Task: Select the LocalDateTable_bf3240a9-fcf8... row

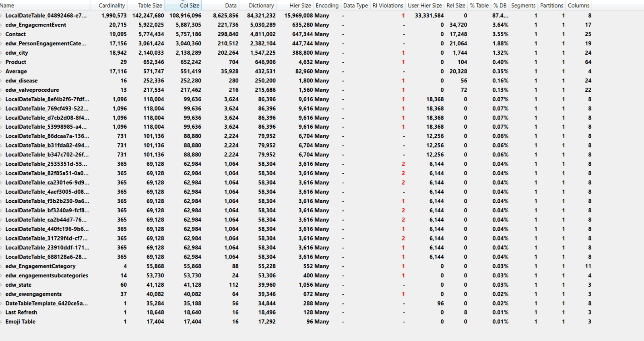Action: (296, 210)
